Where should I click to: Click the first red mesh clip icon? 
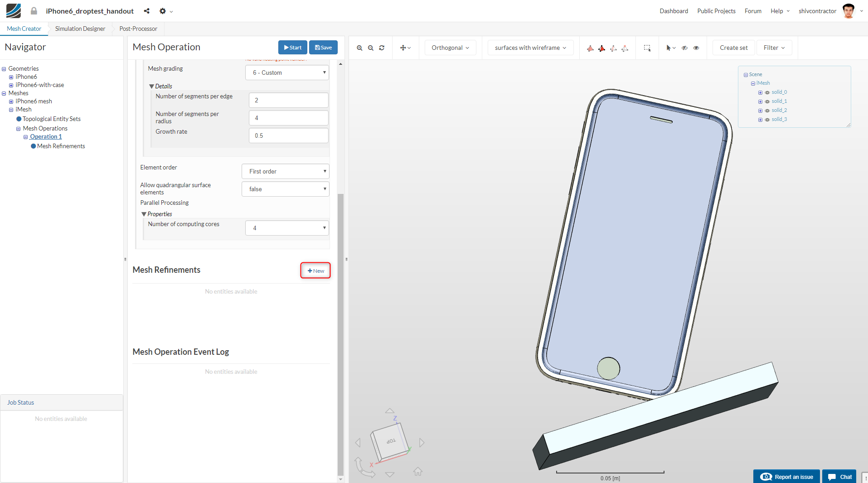pyautogui.click(x=591, y=48)
